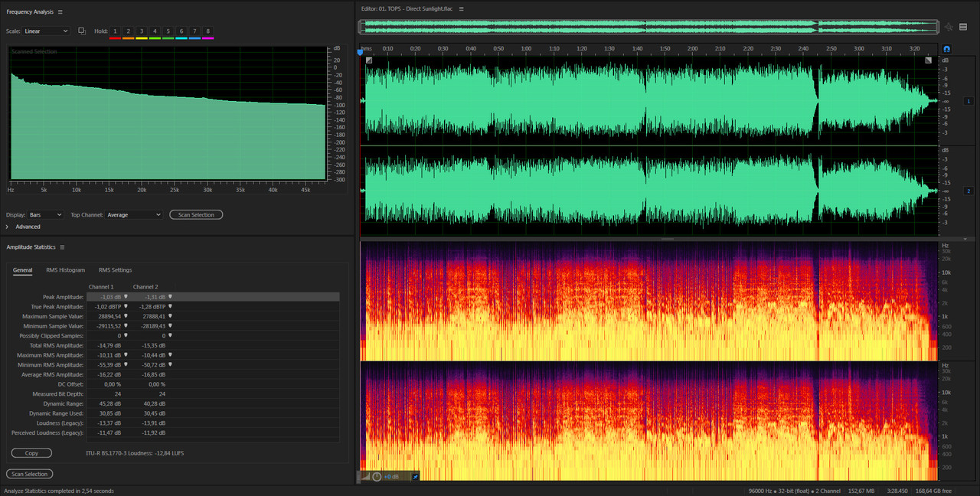The width and height of the screenshot is (980, 496).
Task: Toggle Hold button 1
Action: point(115,31)
